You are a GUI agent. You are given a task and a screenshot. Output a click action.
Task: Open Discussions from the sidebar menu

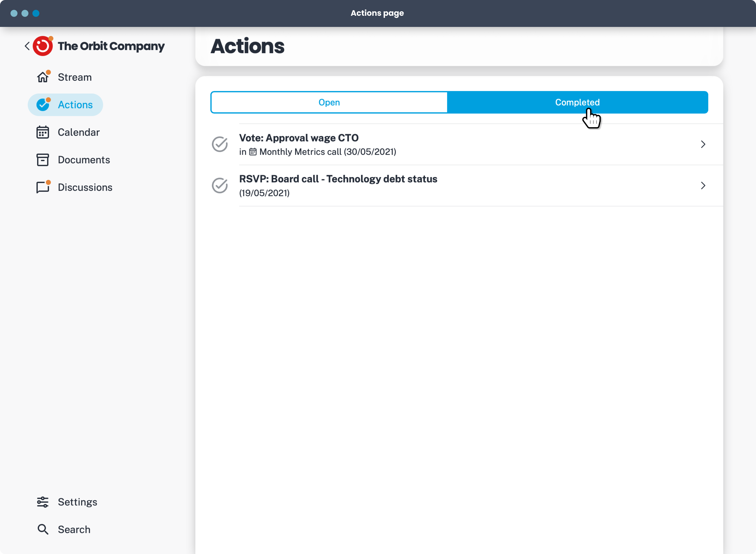click(85, 187)
